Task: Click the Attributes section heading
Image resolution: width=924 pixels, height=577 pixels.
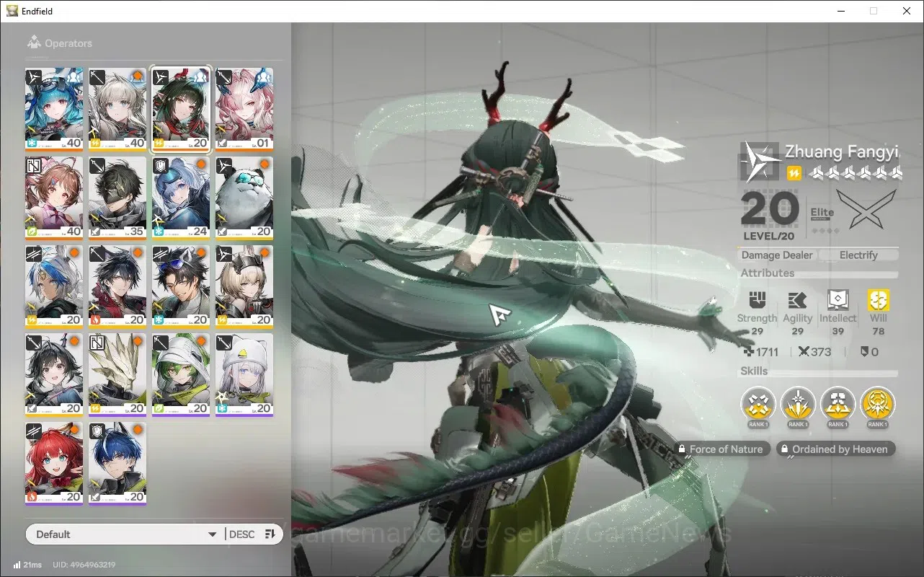Action: coord(768,273)
